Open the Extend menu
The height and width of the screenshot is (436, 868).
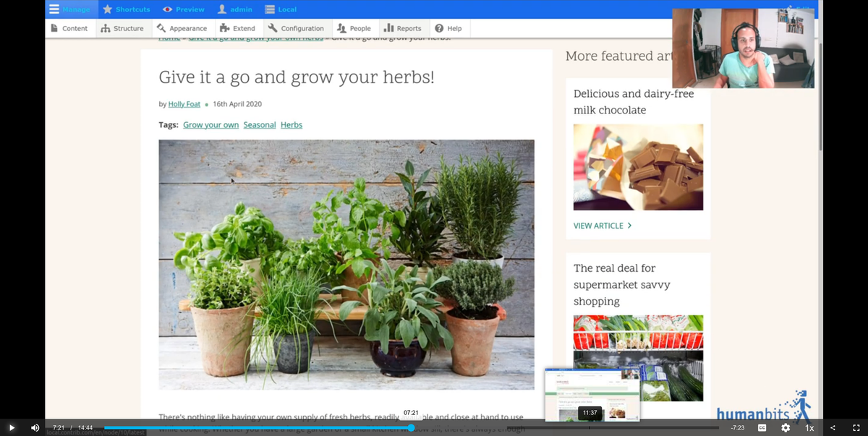tap(237, 28)
